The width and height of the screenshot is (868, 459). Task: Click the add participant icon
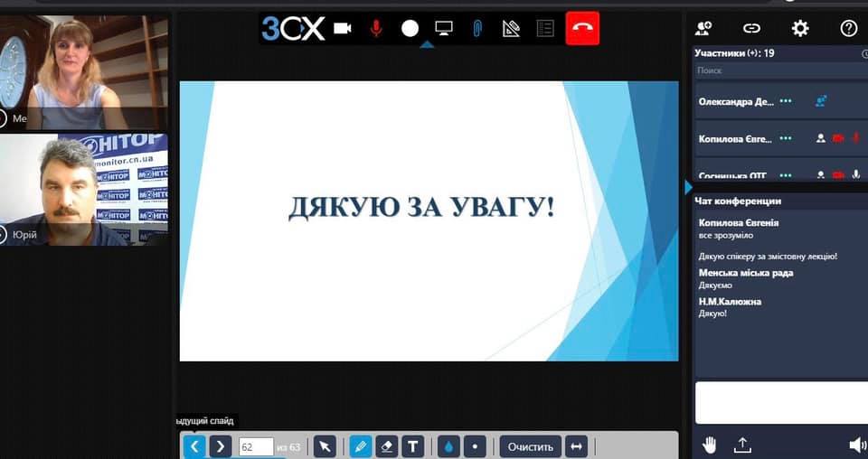(x=703, y=28)
